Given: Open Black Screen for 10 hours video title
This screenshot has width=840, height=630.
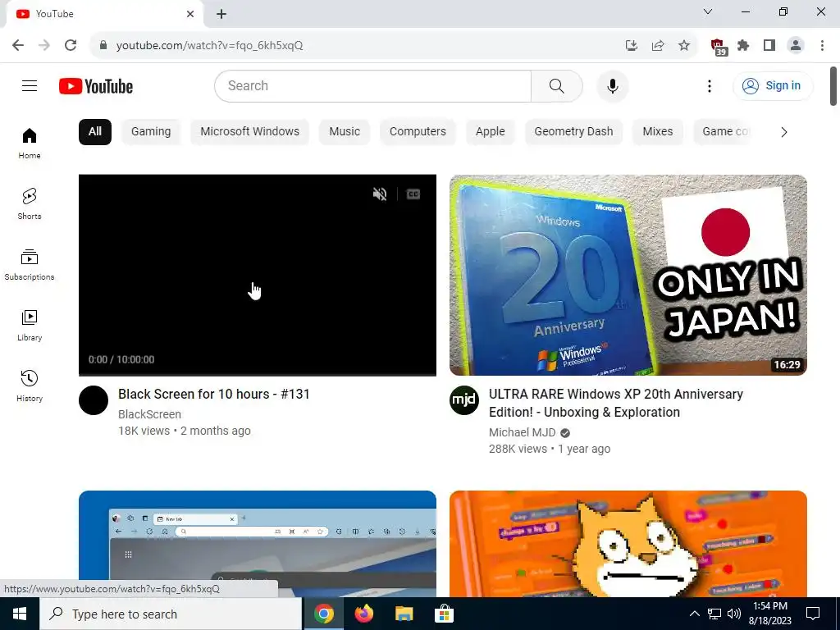Looking at the screenshot, I should pos(214,395).
